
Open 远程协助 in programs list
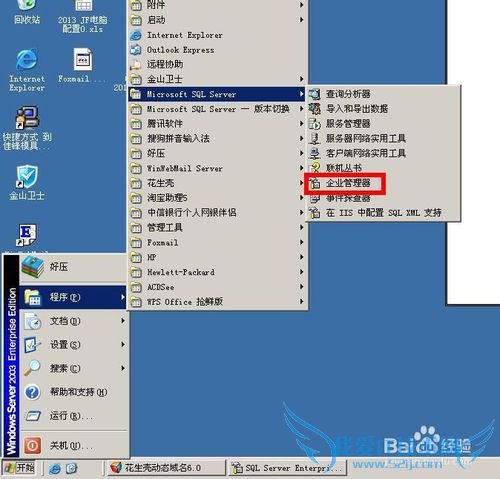(218, 64)
